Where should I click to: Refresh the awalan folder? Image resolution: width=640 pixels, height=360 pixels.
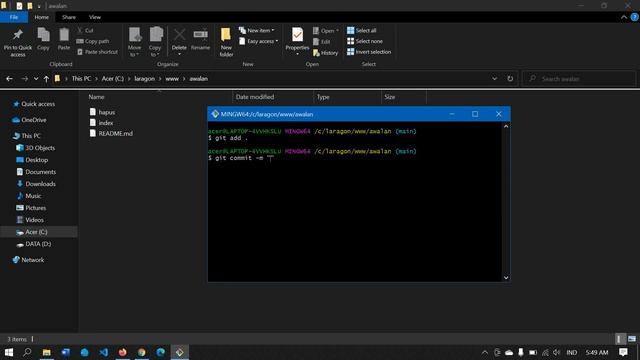[510, 78]
